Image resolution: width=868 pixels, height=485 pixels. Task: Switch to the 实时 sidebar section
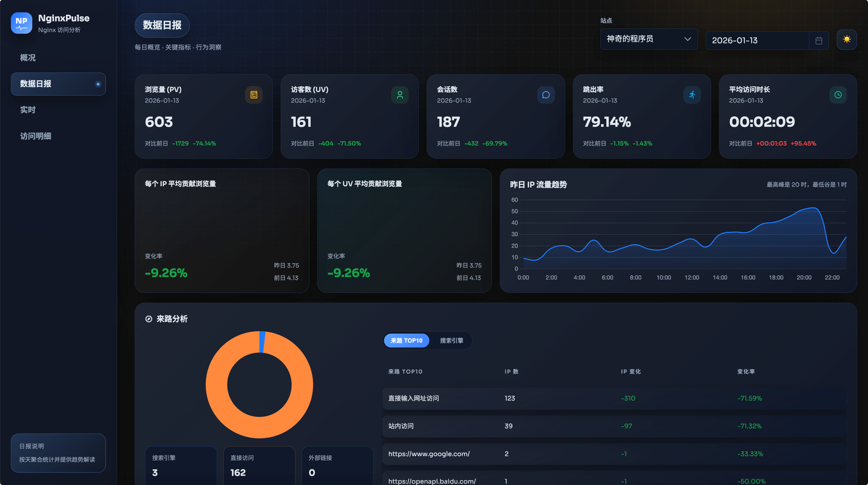pyautogui.click(x=28, y=110)
